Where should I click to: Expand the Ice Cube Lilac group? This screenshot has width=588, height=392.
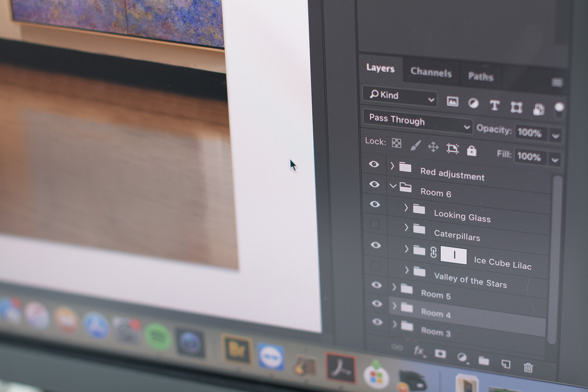407,249
